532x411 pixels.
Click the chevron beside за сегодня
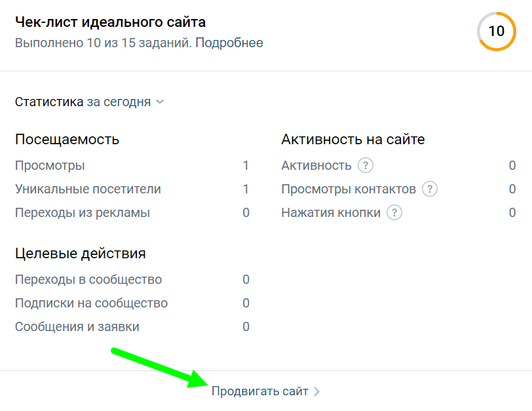(160, 102)
